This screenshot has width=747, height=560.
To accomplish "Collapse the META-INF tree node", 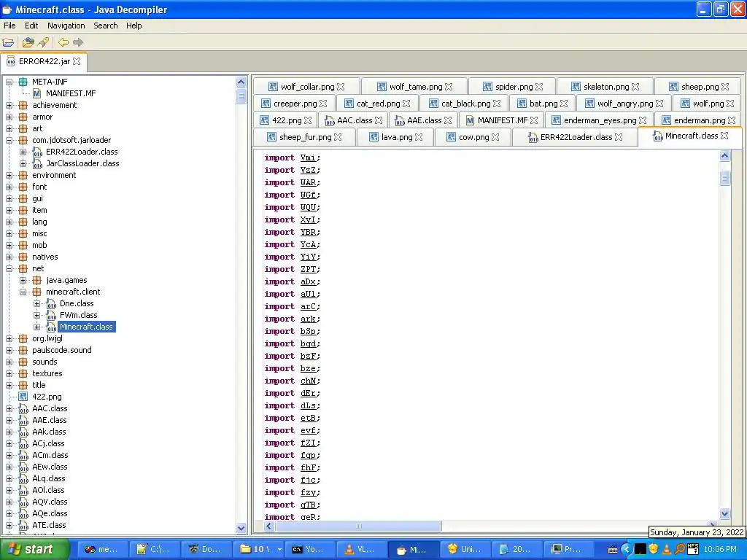I will [9, 82].
